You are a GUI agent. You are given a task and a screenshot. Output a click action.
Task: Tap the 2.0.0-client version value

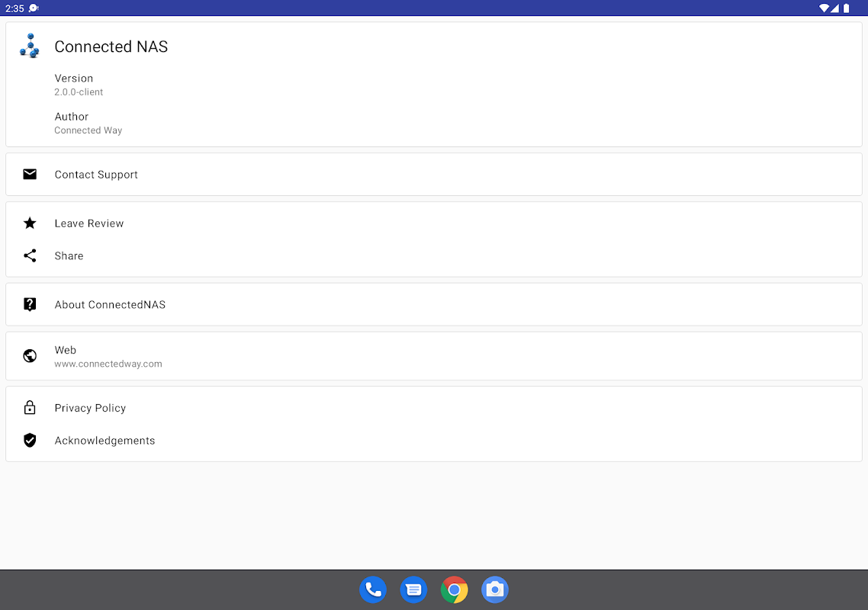[x=79, y=92]
